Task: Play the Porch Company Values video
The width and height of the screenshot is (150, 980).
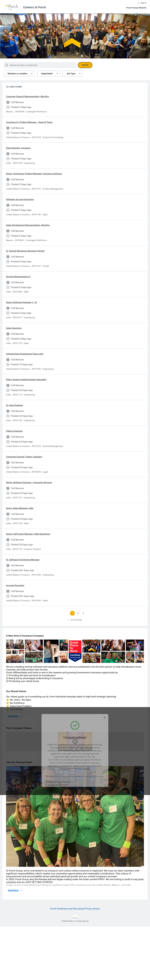Action: 75,741
